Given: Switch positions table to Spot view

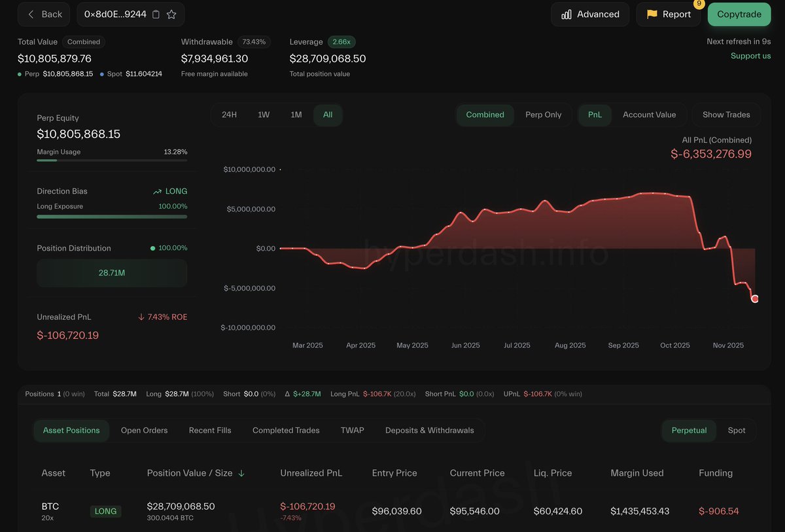Looking at the screenshot, I should [x=736, y=431].
